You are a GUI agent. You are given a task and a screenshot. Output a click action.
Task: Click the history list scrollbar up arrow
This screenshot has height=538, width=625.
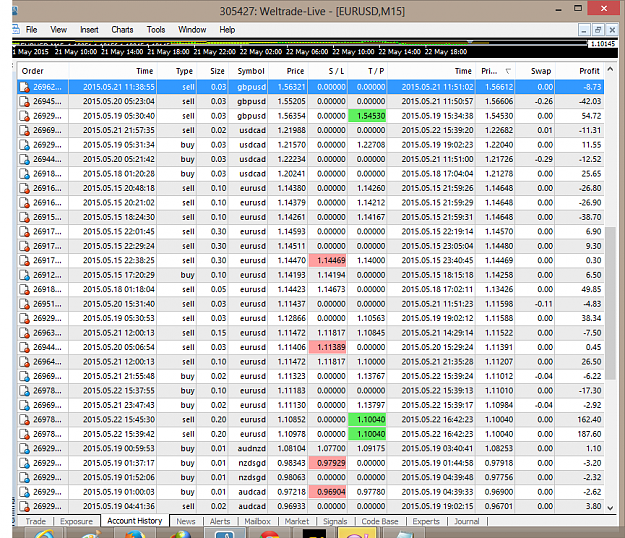coord(610,69)
